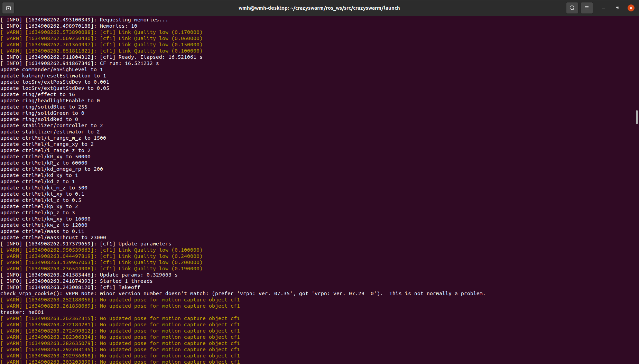Click the Link Quality low (0.150000) warning
Screen dimensions: 639x364
(101, 45)
